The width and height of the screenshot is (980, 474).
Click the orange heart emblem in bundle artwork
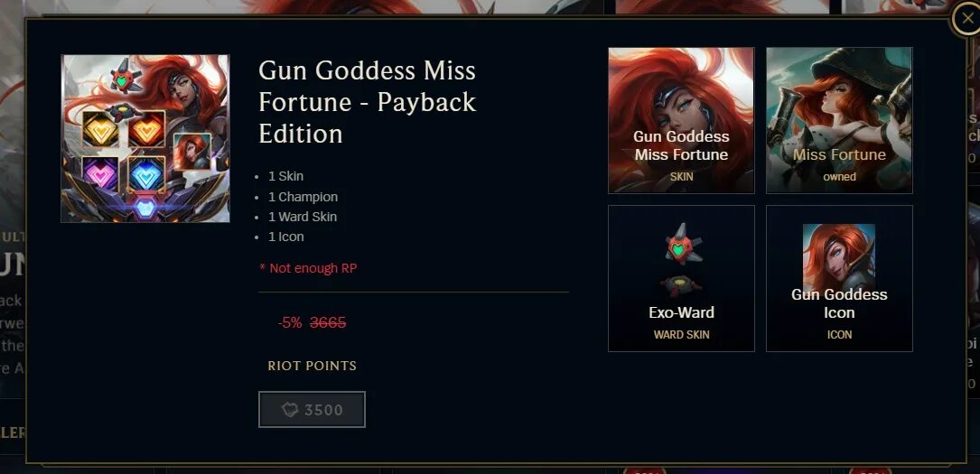point(147,129)
